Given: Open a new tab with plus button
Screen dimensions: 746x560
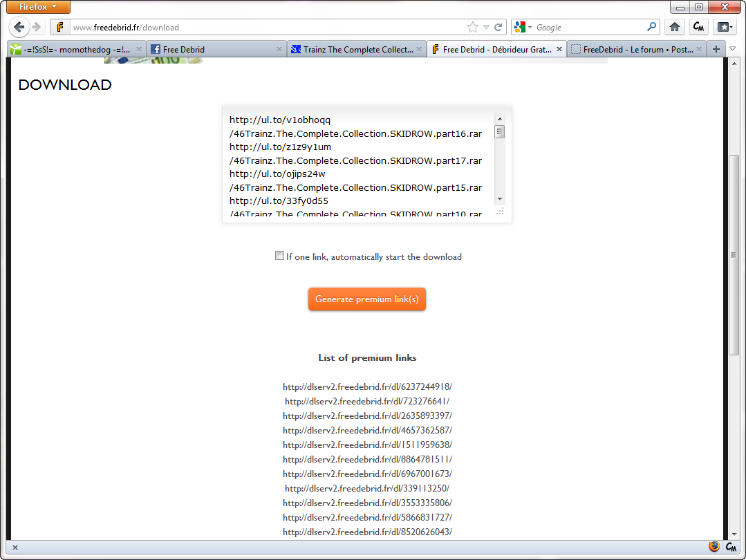Looking at the screenshot, I should click(x=716, y=49).
